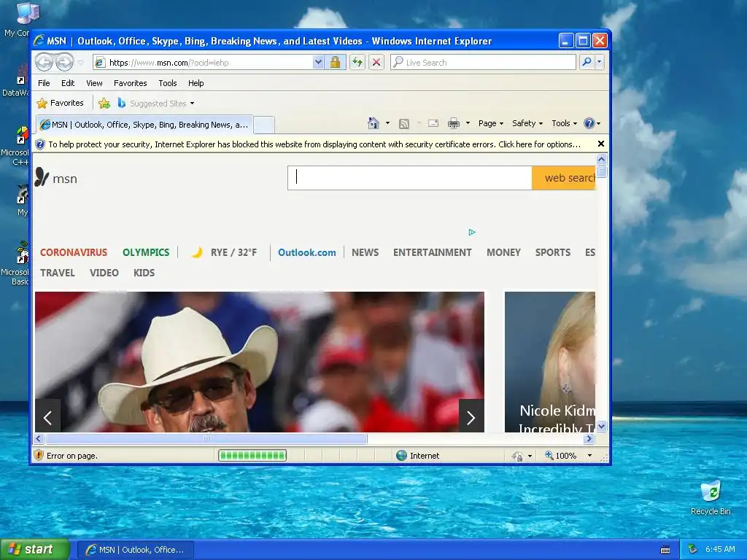Image resolution: width=747 pixels, height=560 pixels.
Task: Click the security information bar message
Action: [x=314, y=144]
